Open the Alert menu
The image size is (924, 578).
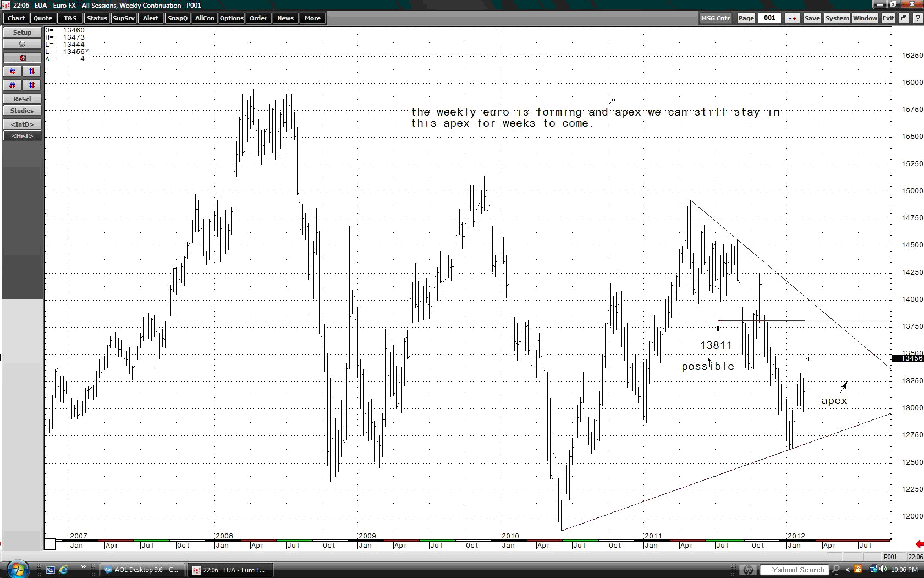[151, 18]
